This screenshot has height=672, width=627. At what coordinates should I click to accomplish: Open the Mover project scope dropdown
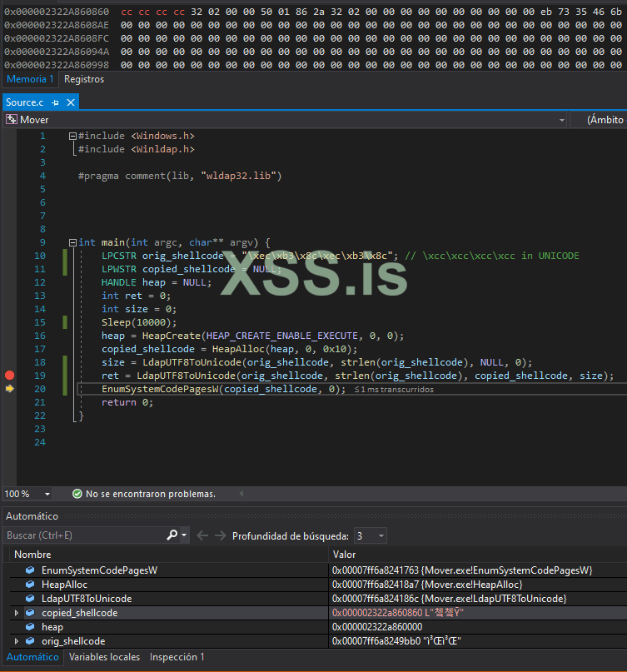click(562, 120)
